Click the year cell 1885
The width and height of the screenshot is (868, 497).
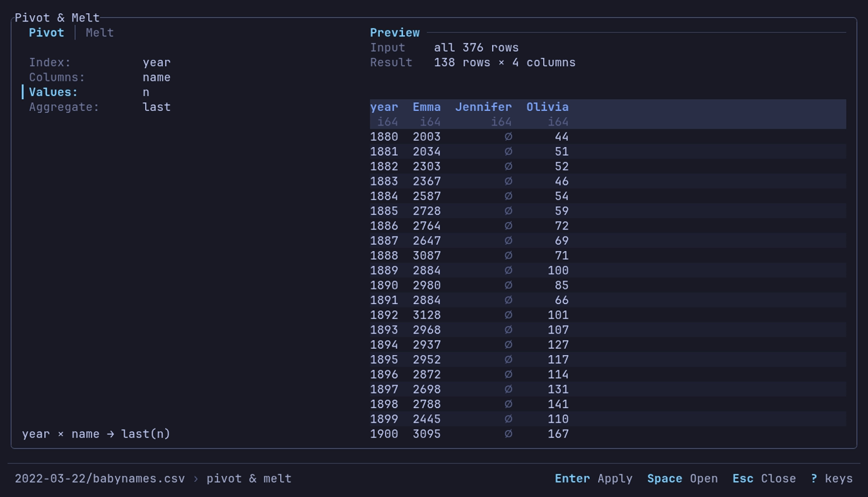coord(384,211)
